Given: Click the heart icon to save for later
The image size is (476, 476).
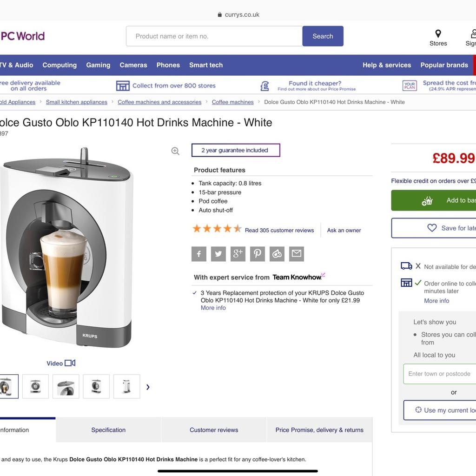Looking at the screenshot, I should tap(431, 228).
